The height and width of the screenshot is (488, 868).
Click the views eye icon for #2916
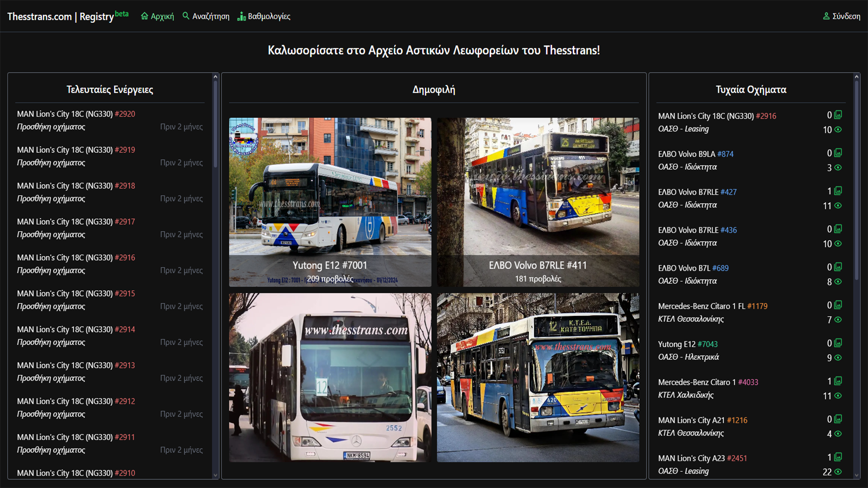(x=838, y=130)
